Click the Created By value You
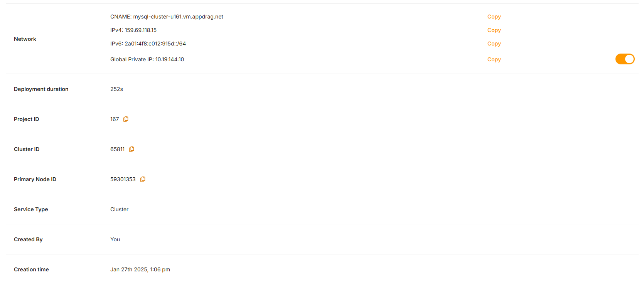Image resolution: width=644 pixels, height=286 pixels. pos(115,239)
